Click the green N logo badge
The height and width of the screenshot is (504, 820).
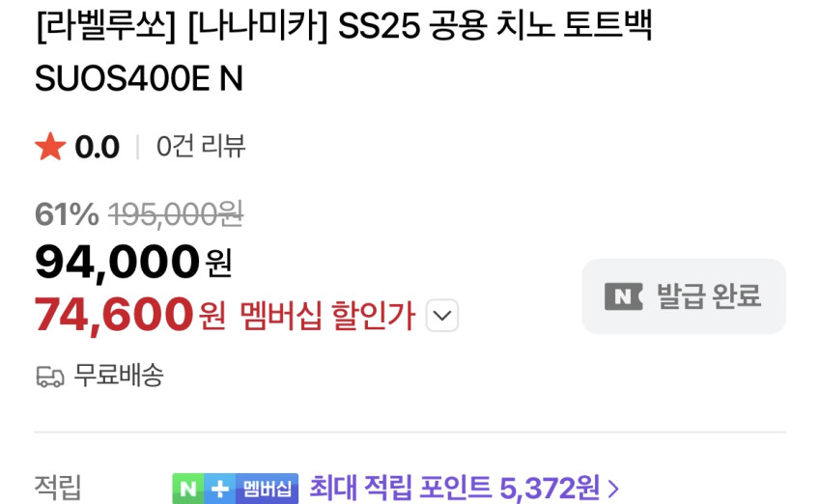(x=188, y=489)
